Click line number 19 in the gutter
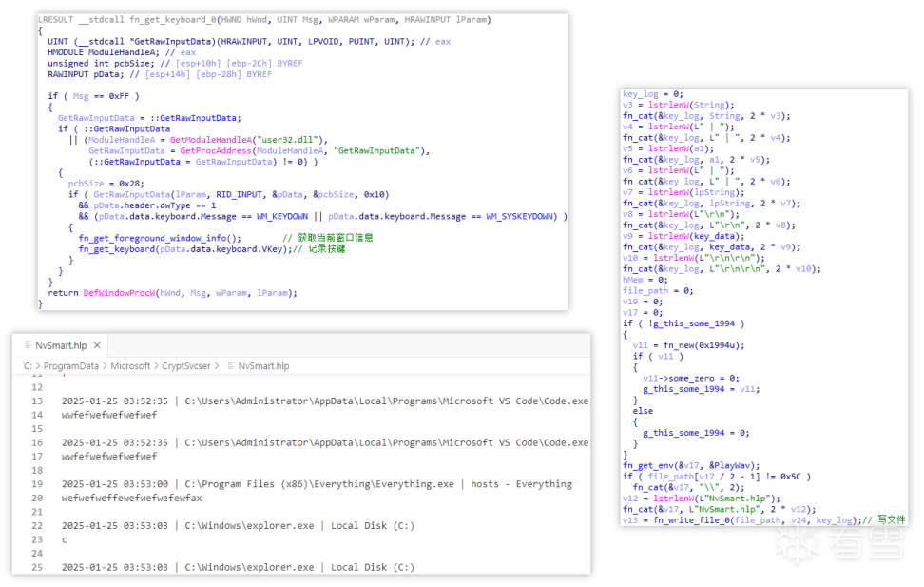This screenshot has height=587, width=924. (37, 484)
